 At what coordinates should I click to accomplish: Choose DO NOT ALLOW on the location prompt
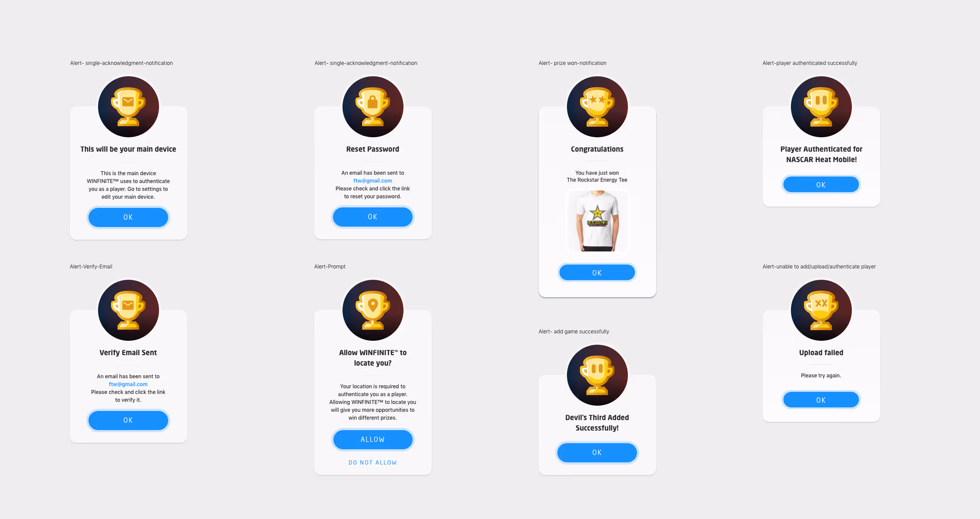point(373,462)
